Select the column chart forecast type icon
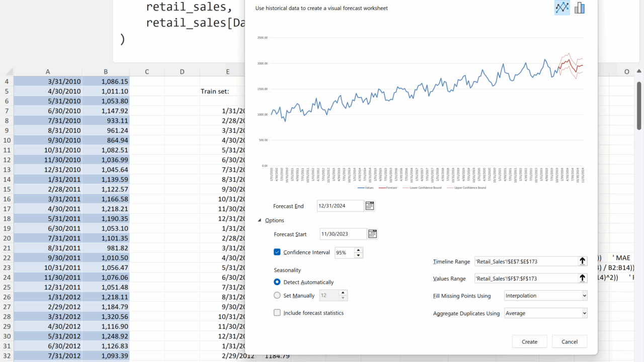This screenshot has width=644, height=362. click(580, 8)
